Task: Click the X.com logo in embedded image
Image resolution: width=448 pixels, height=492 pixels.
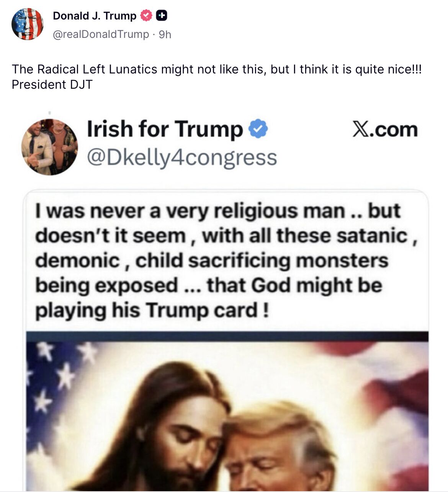Action: [x=385, y=129]
